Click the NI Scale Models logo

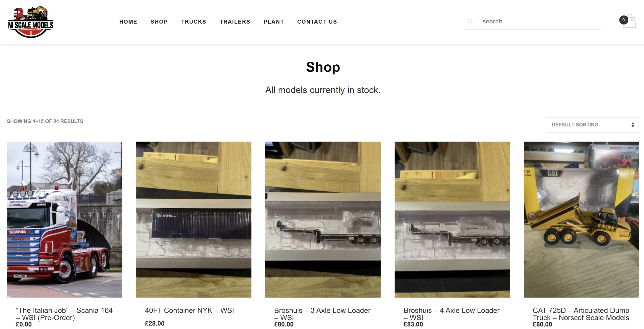point(31,22)
